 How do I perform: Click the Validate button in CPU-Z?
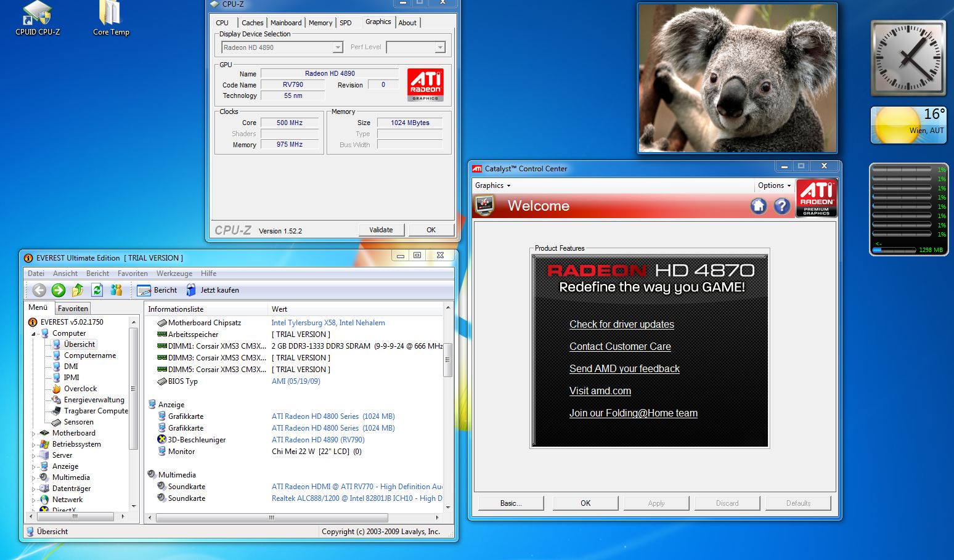point(381,230)
